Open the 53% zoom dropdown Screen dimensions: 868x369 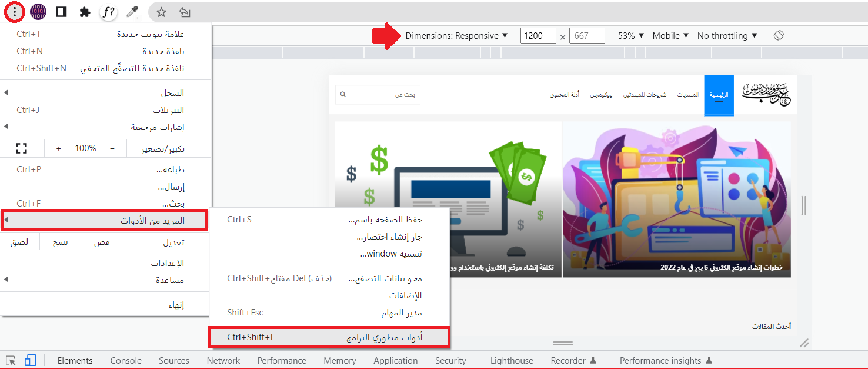click(x=631, y=36)
